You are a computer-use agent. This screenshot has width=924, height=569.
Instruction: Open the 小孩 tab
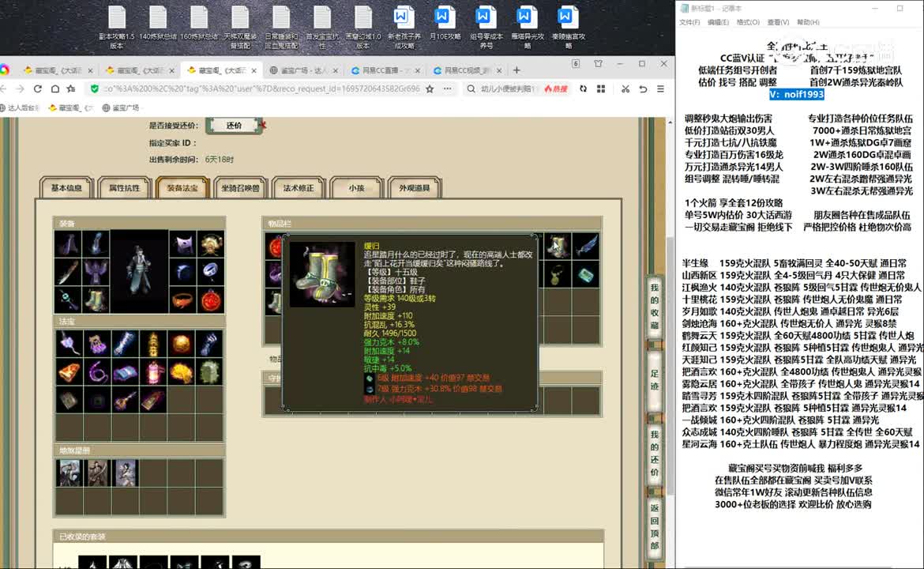pos(356,188)
